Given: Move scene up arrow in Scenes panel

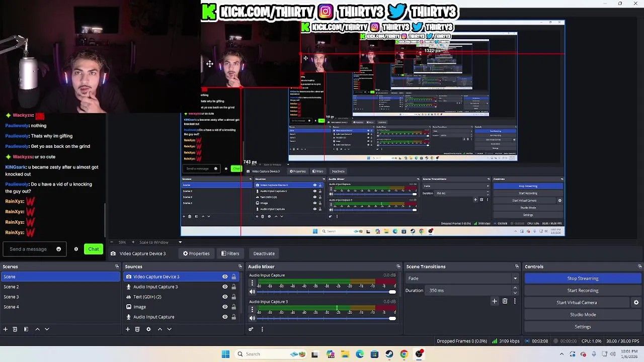Looking at the screenshot, I should coord(37,329).
